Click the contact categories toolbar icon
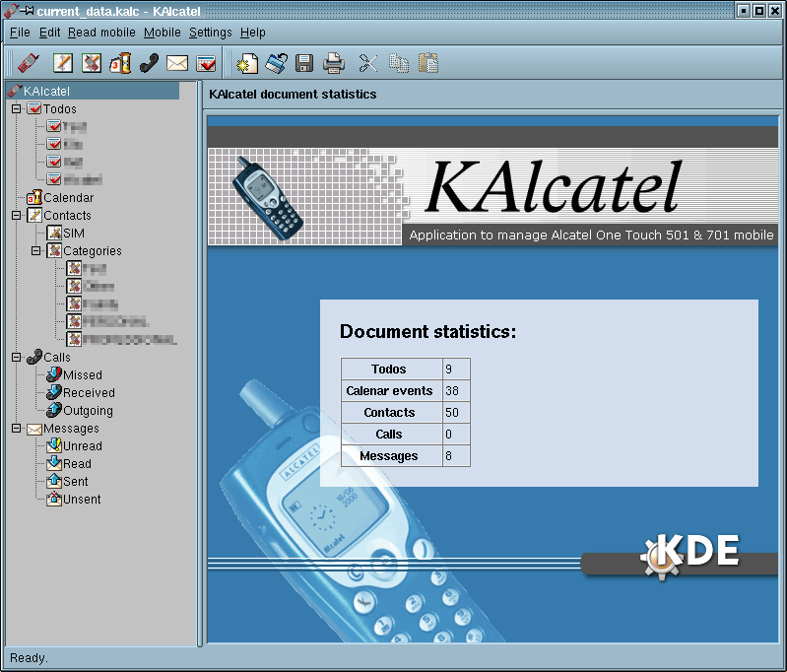Screen dimensions: 787x672 (92, 63)
